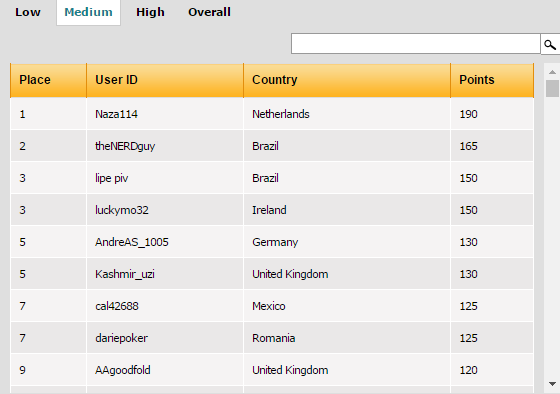Open the High tab
This screenshot has width=560, height=394.
pyautogui.click(x=150, y=12)
